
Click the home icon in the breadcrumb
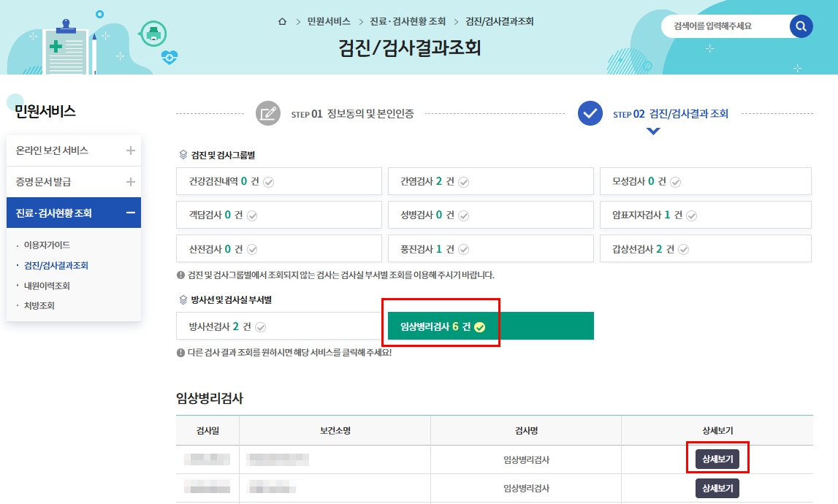point(281,22)
